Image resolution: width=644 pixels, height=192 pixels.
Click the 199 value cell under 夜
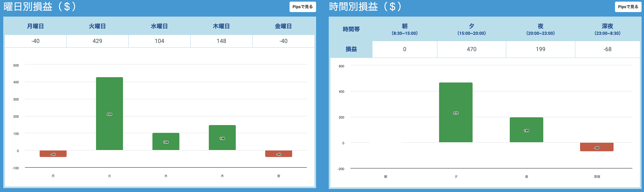point(540,49)
